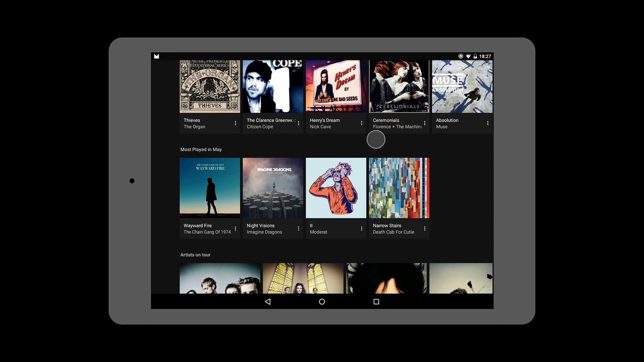644x362 pixels.
Task: Open overflow menu for Moderat II album
Action: pos(361,228)
